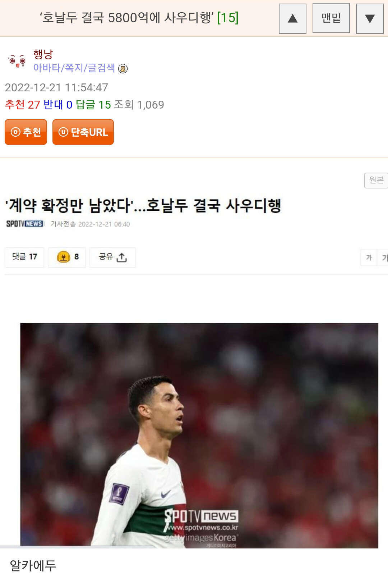Open the 맨밑 bottom button

click(331, 18)
